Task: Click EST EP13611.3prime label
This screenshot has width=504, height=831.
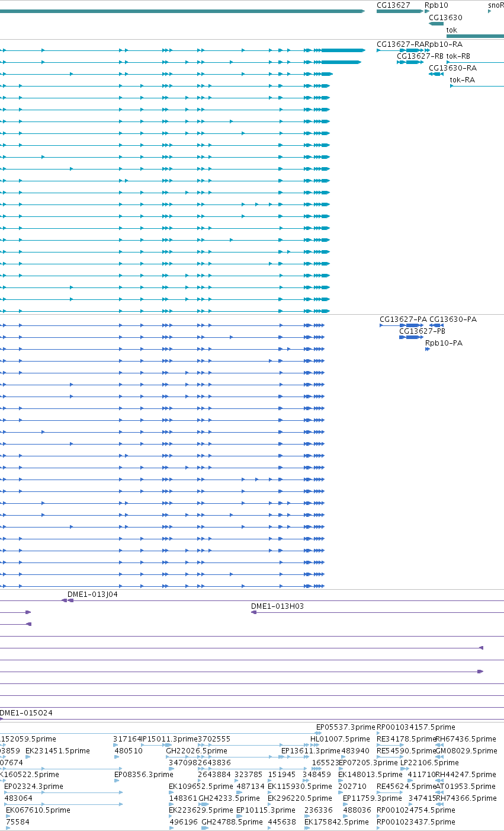Action: pyautogui.click(x=310, y=751)
